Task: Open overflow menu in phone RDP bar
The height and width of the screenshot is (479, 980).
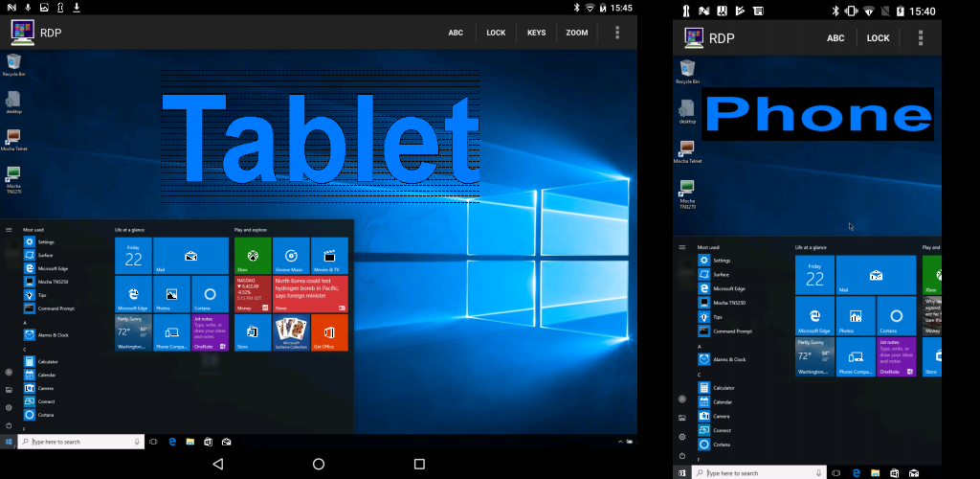Action: tap(921, 38)
